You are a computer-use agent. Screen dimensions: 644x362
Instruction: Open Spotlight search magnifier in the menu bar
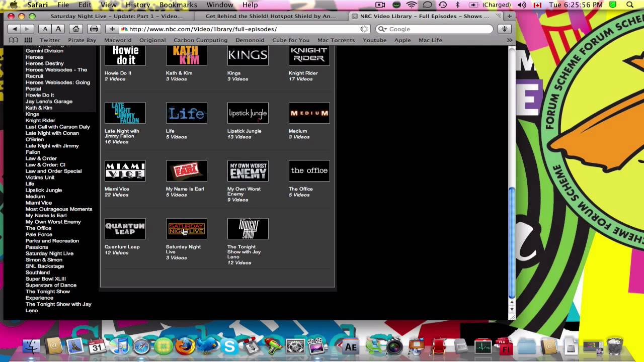click(x=630, y=5)
